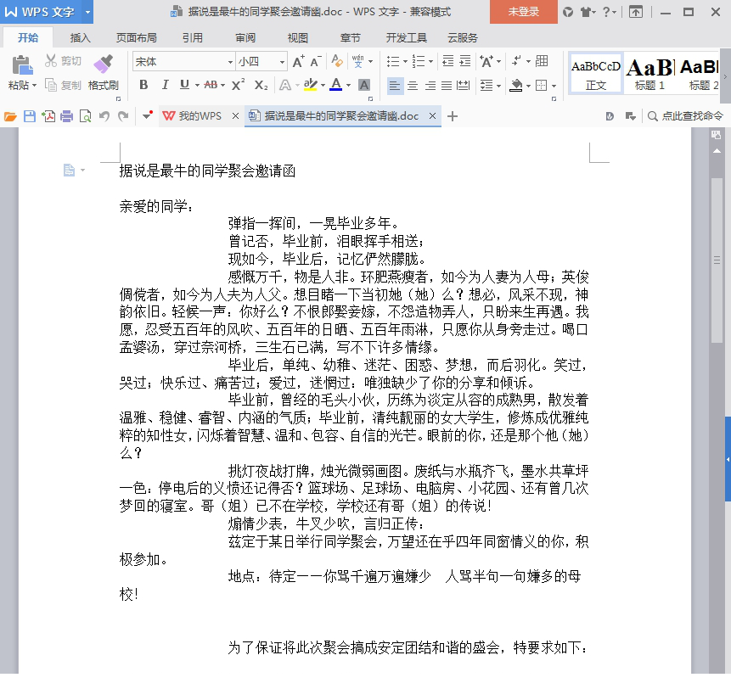
Task: Click the distributed alignment icon
Action: [x=463, y=86]
